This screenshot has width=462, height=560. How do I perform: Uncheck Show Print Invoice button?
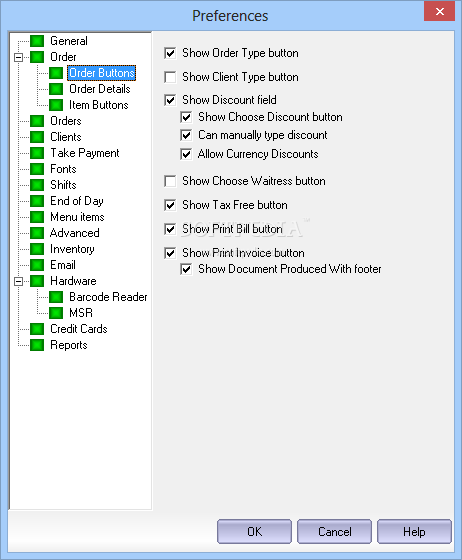[170, 253]
